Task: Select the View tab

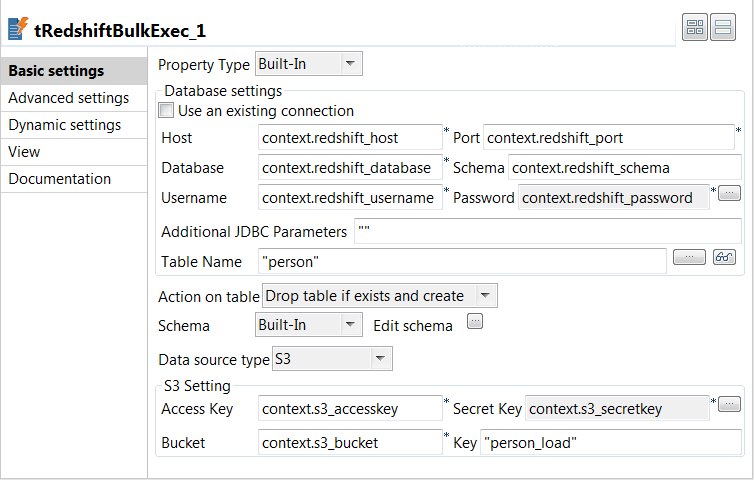Action: pyautogui.click(x=25, y=152)
